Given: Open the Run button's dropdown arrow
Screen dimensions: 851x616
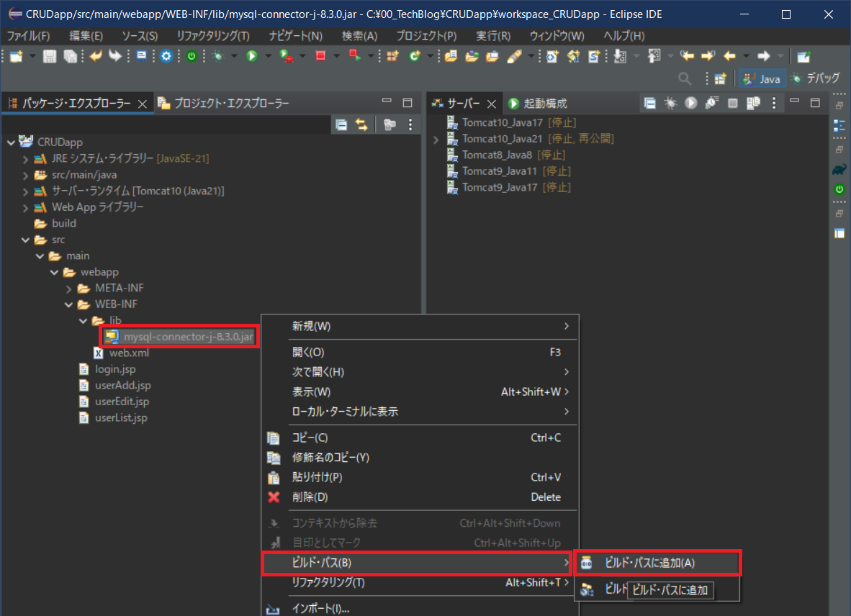Looking at the screenshot, I should point(268,56).
